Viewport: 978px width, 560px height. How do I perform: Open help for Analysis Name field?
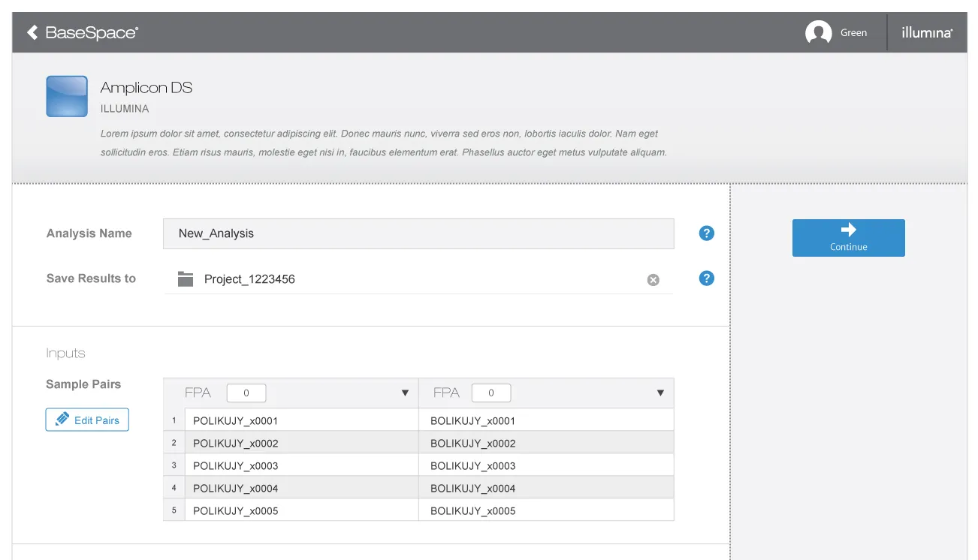click(706, 233)
